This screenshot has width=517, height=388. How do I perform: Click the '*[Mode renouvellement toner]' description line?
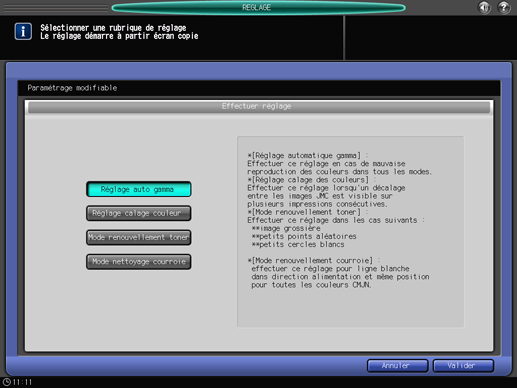(x=307, y=212)
